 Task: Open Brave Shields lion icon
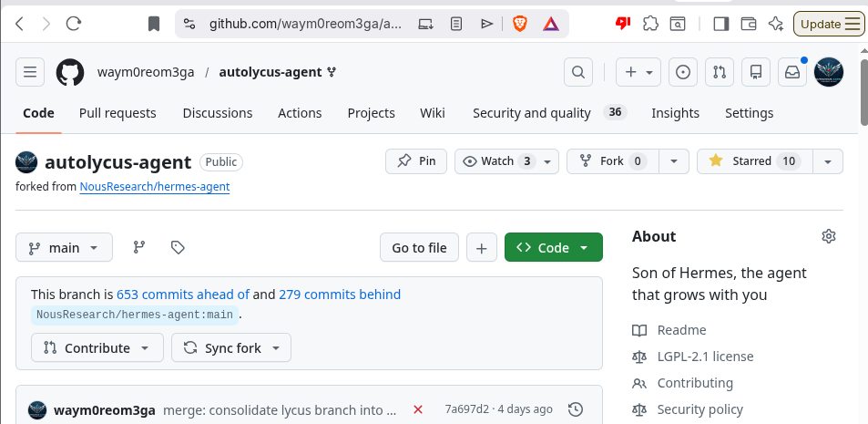pyautogui.click(x=520, y=24)
